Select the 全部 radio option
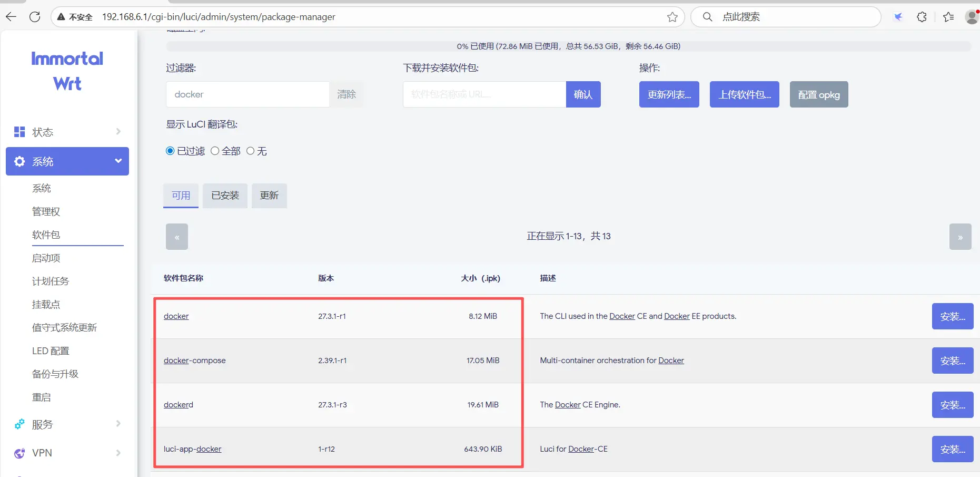The height and width of the screenshot is (477, 980). tap(215, 151)
